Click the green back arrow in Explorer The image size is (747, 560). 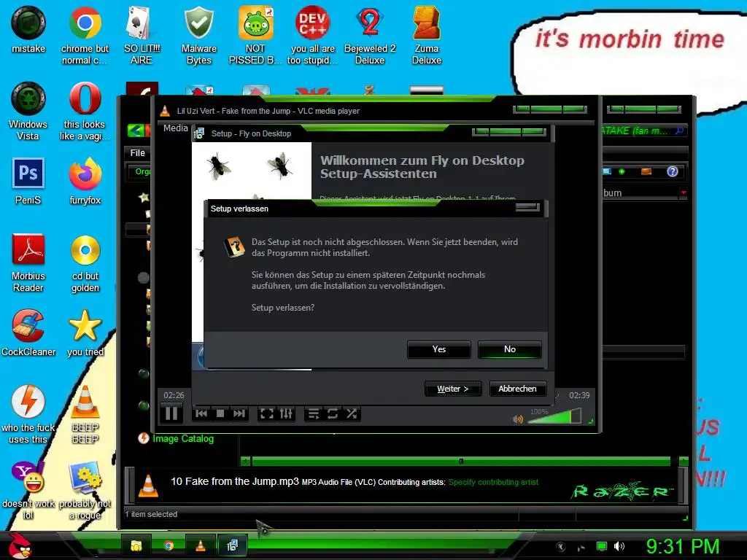[135, 130]
